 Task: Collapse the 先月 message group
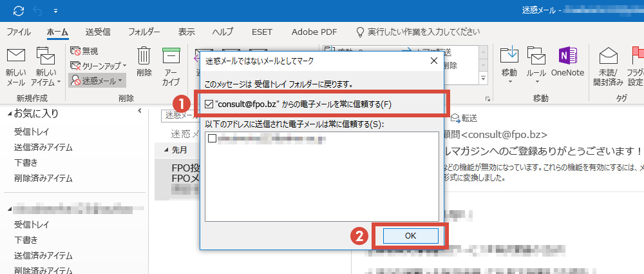tap(166, 151)
